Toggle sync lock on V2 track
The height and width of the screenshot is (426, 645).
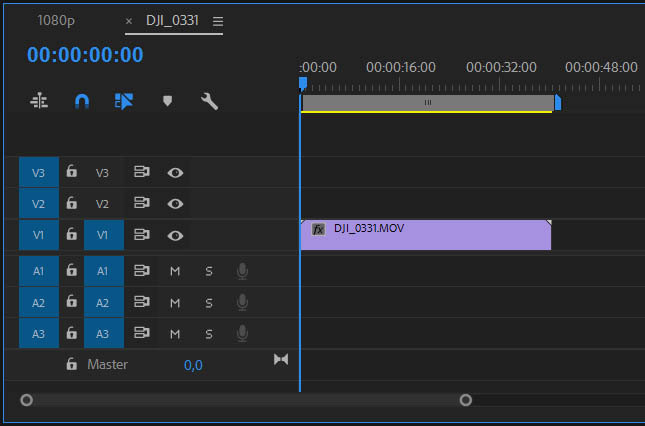(142, 203)
